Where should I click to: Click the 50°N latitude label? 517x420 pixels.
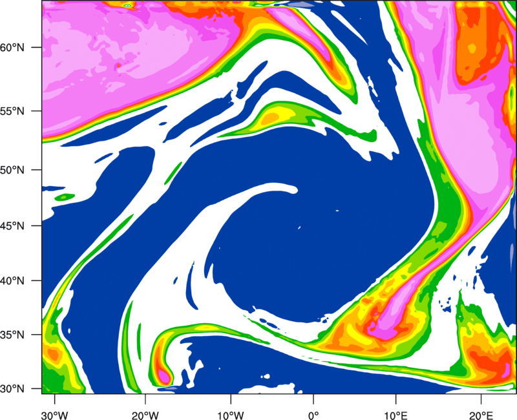point(12,170)
